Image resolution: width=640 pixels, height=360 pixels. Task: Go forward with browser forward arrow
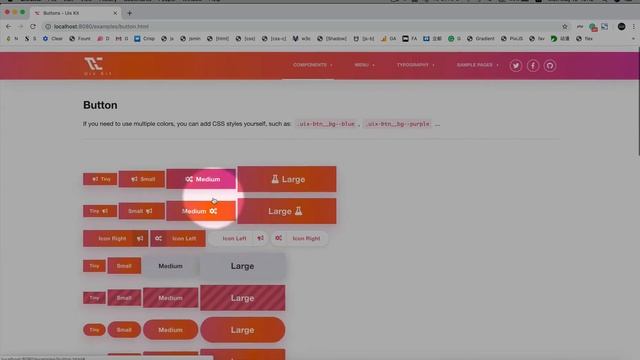point(21,27)
